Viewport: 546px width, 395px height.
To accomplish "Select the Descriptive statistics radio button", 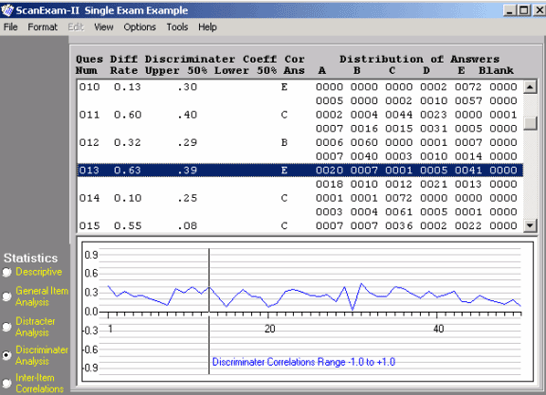I will click(7, 272).
